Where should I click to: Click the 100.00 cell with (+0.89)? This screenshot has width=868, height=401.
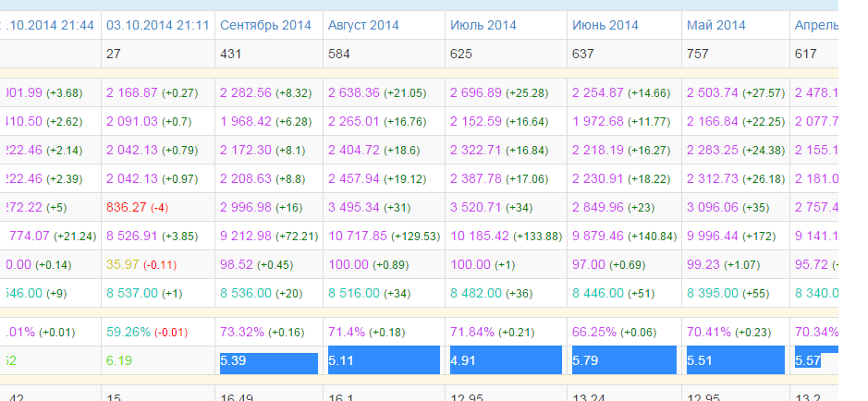(x=369, y=265)
